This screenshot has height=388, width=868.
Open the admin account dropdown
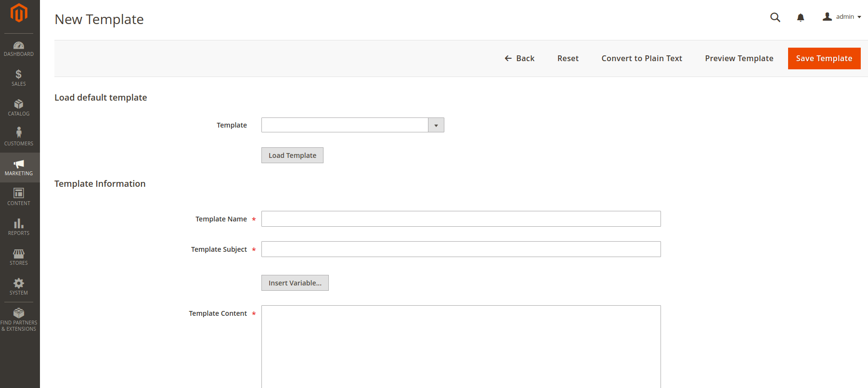click(x=842, y=17)
